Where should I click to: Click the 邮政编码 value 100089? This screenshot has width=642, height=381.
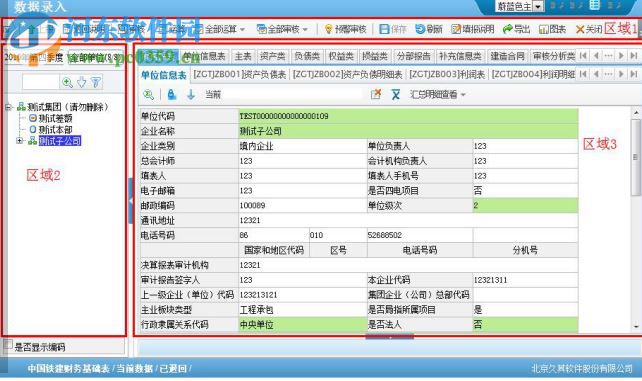303,205
